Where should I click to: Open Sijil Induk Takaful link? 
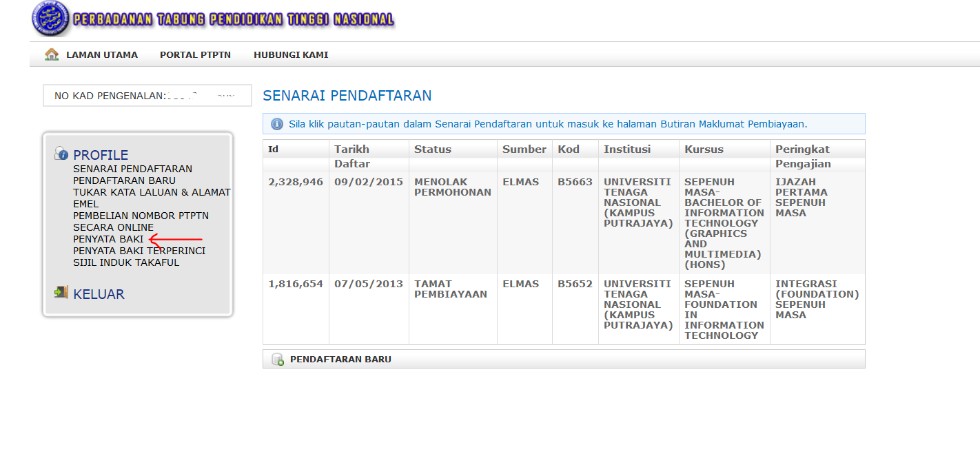(126, 262)
